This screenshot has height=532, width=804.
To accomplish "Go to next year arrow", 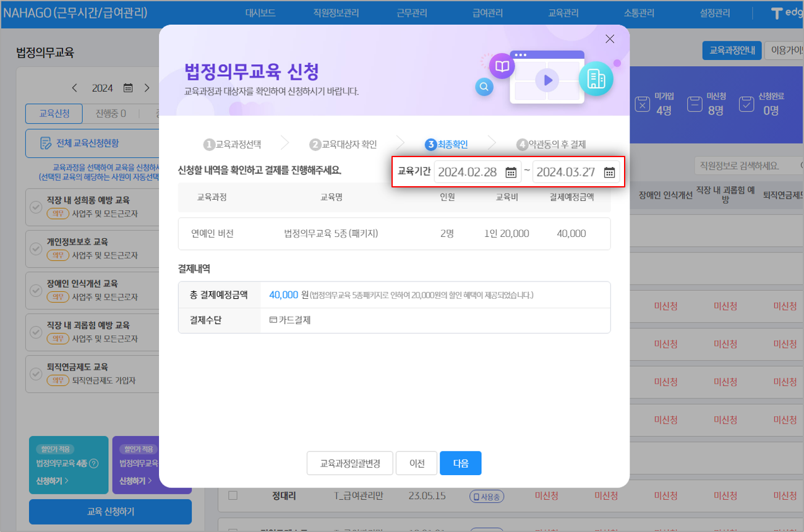I will 147,88.
